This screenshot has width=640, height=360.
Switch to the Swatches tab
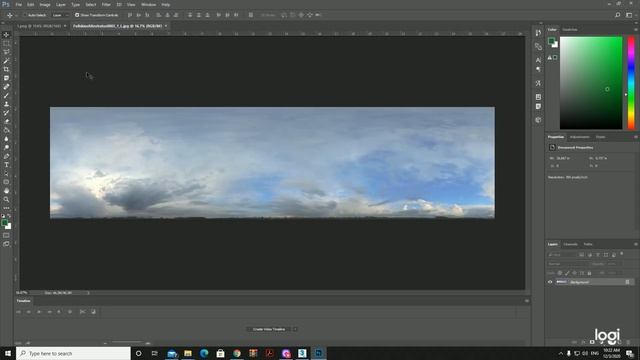click(x=570, y=29)
